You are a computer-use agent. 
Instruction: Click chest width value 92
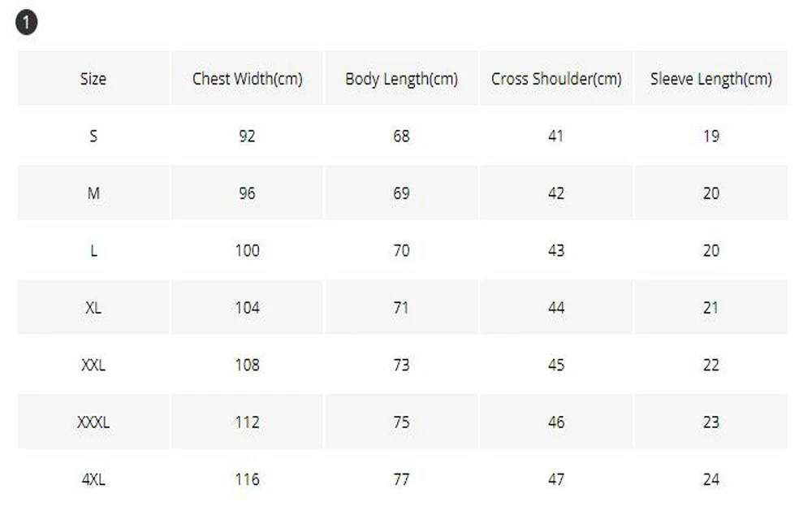pyautogui.click(x=247, y=136)
